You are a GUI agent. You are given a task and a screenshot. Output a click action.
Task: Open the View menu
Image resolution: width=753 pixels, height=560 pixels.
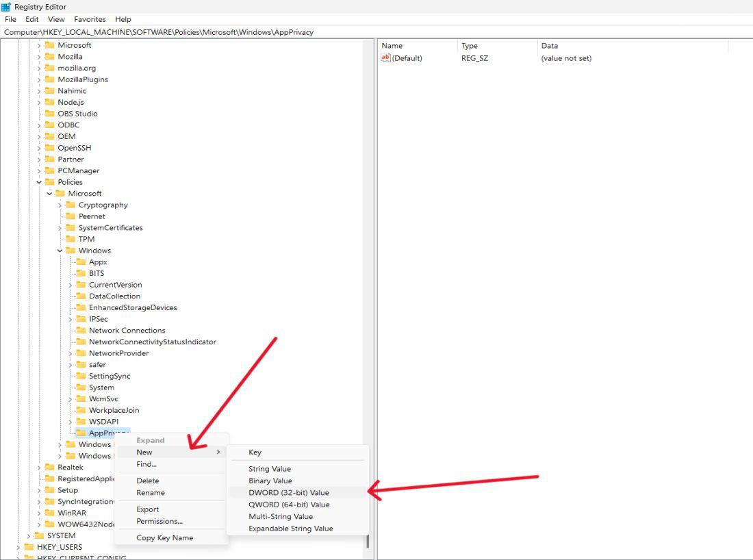pyautogui.click(x=56, y=19)
